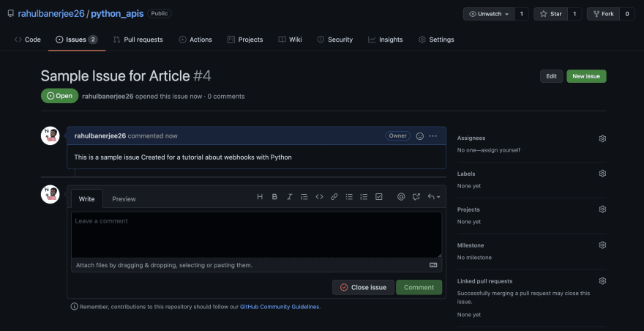Click the avatar beside the comment editor
Screen dimensions: 644x331
pyautogui.click(x=50, y=194)
